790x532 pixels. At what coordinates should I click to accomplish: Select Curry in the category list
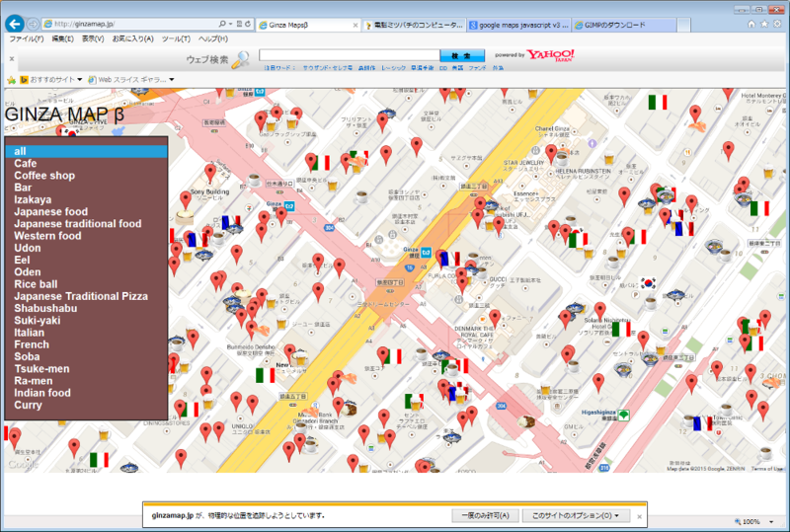[x=86, y=405]
